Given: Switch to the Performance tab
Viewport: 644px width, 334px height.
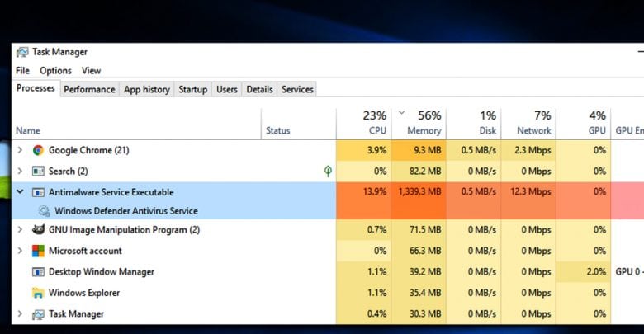Looking at the screenshot, I should (x=89, y=89).
